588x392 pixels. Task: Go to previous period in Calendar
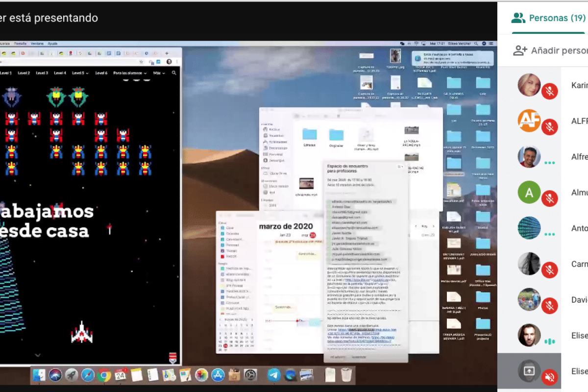(417, 226)
